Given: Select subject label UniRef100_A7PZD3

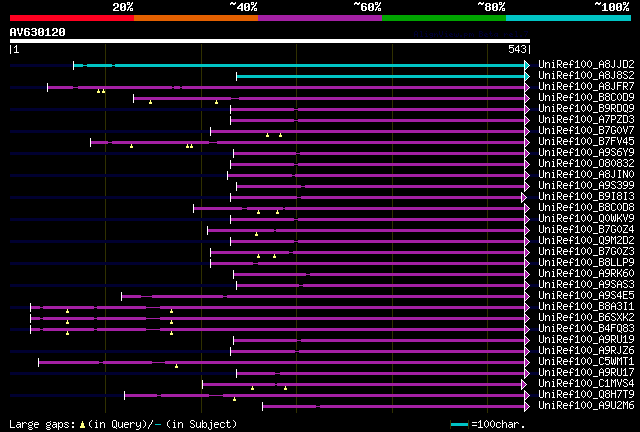Looking at the screenshot, I should tap(586, 119).
